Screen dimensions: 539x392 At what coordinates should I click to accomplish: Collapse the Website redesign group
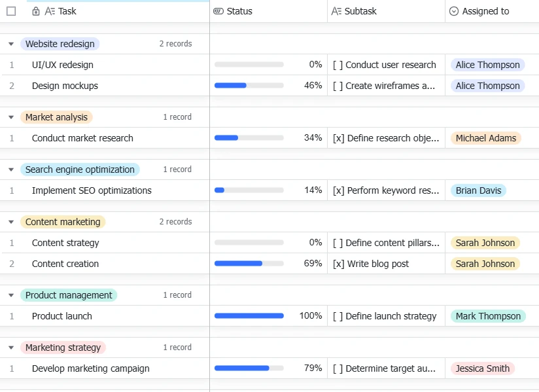click(11, 44)
